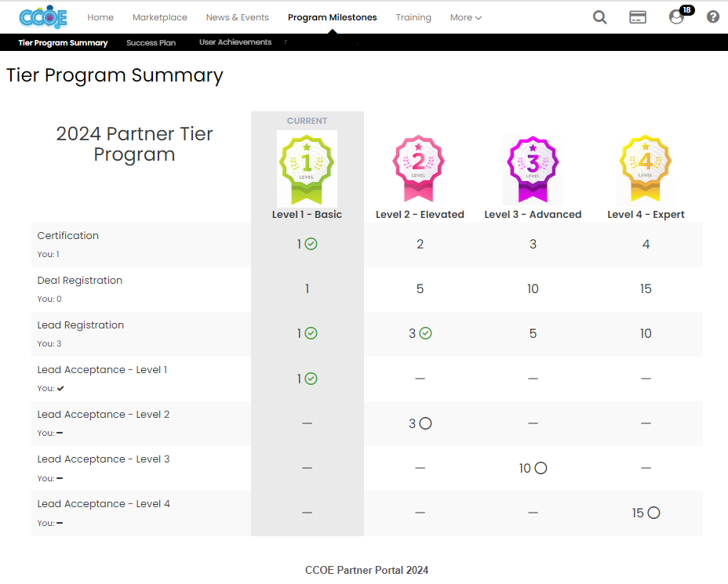Switch to the Success Plan tab

point(151,43)
